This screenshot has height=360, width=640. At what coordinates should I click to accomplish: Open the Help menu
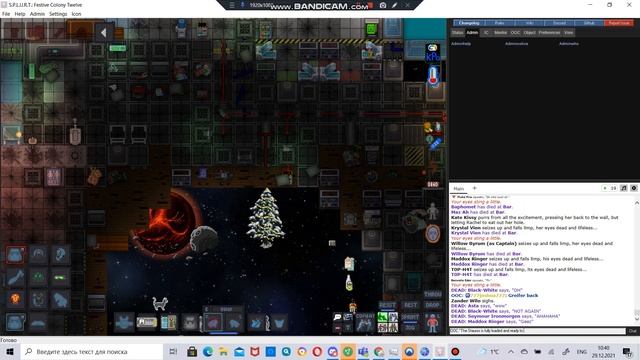[20, 14]
